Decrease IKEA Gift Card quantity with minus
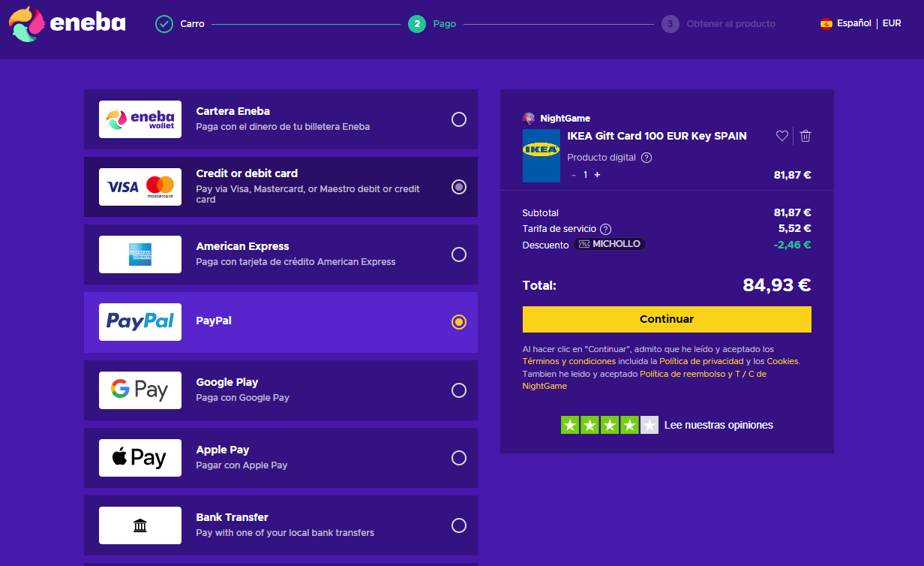 [x=574, y=175]
